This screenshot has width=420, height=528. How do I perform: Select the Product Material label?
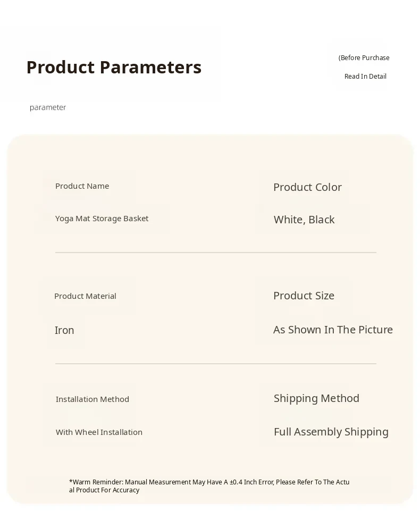pos(85,296)
